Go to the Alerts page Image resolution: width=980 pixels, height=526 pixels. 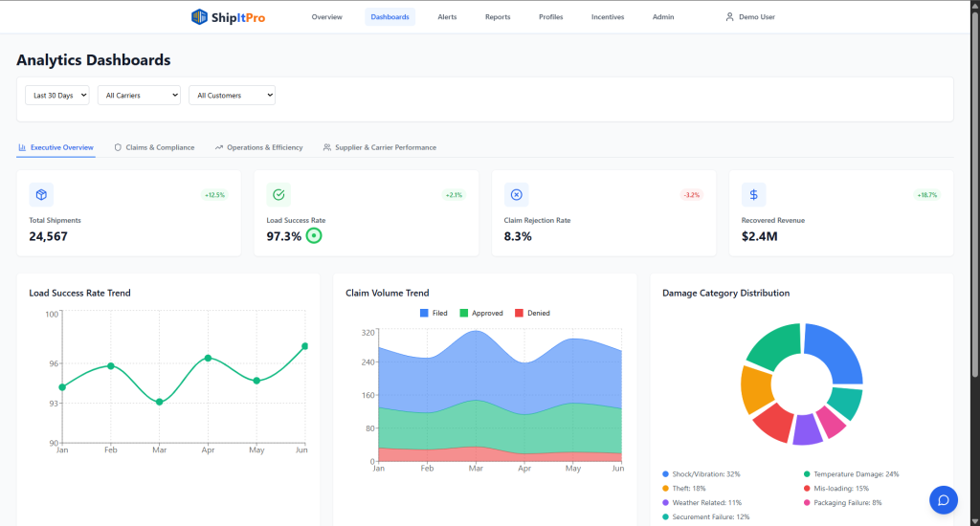point(447,17)
